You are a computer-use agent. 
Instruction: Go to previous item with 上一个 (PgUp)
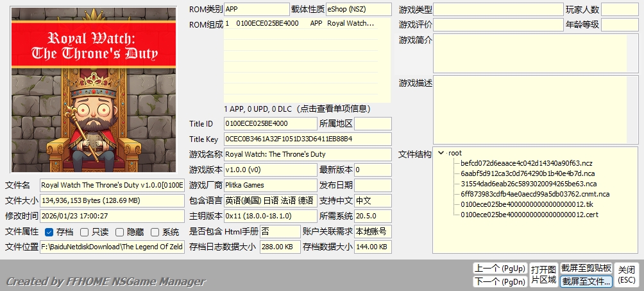500,268
